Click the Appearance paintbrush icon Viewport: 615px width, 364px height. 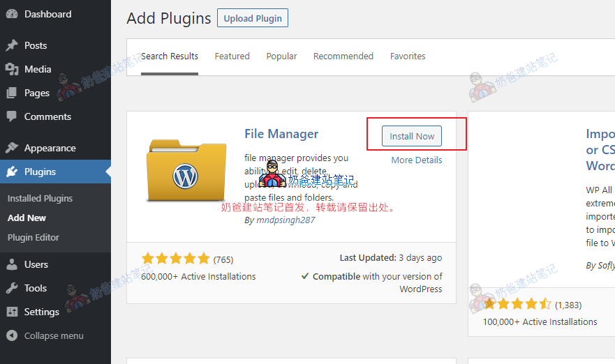(x=12, y=148)
